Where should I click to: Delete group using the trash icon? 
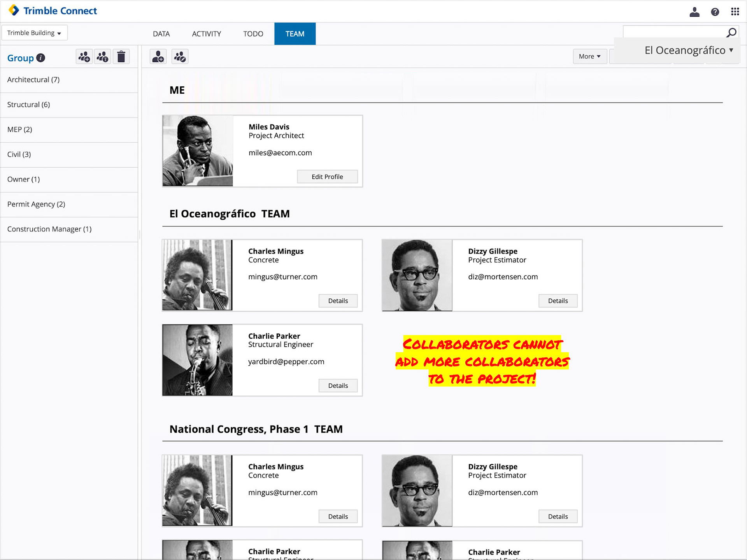coord(121,57)
